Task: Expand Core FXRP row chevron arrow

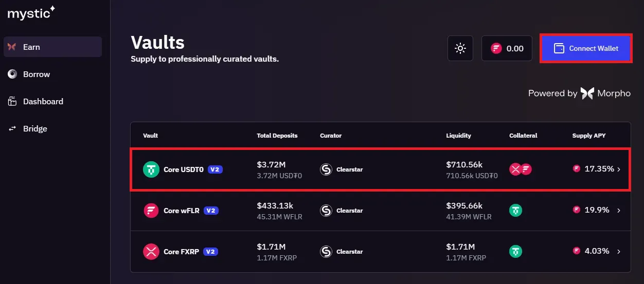Action: click(619, 251)
